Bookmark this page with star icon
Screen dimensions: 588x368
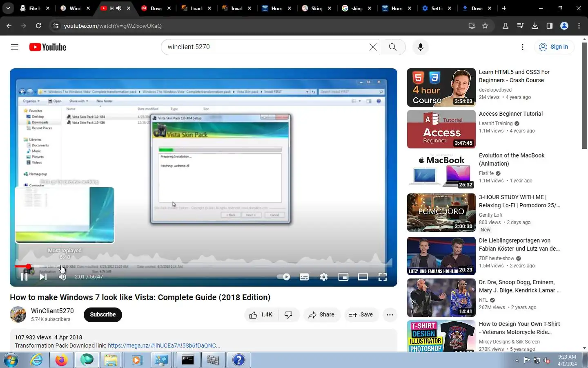click(x=485, y=26)
